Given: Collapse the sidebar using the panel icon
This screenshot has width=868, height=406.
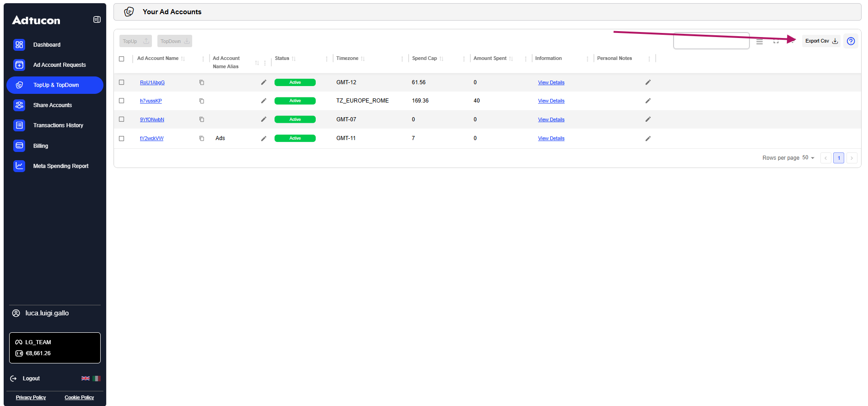Looking at the screenshot, I should (97, 20).
